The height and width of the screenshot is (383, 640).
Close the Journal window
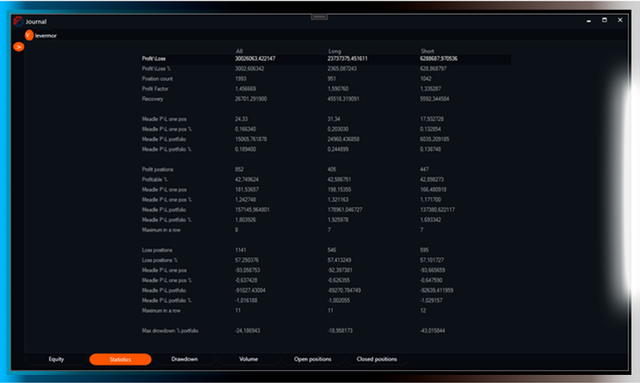[x=620, y=20]
